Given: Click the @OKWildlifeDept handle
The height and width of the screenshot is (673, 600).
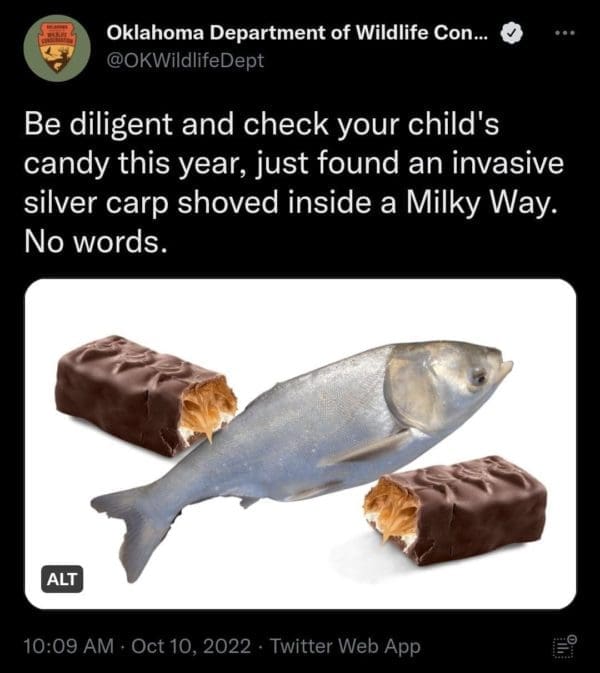Looking at the screenshot, I should [185, 60].
